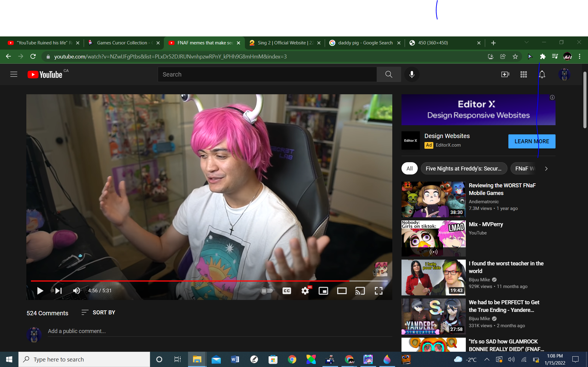The image size is (588, 367).
Task: Open Reviewing the WORST FNaF Mobile Games
Action: [502, 189]
